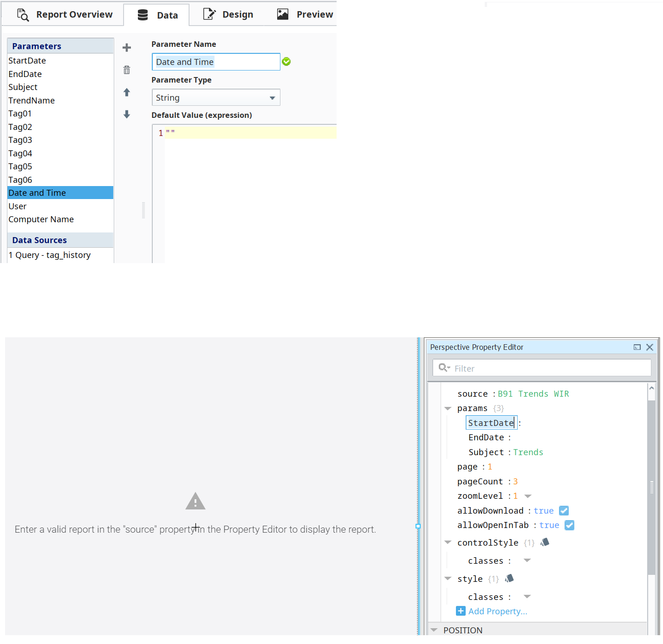This screenshot has width=663, height=644.
Task: Select StartDate parameter in list
Action: [x=60, y=61]
